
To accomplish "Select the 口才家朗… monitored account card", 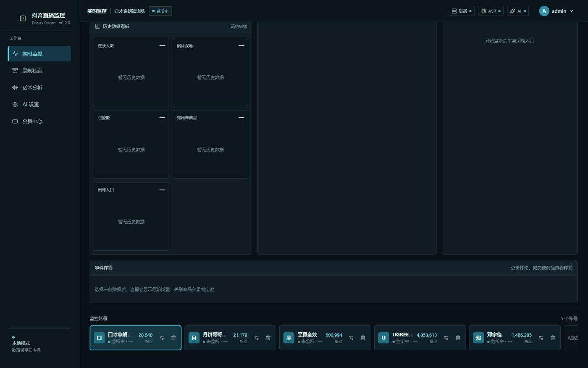I will pyautogui.click(x=136, y=338).
